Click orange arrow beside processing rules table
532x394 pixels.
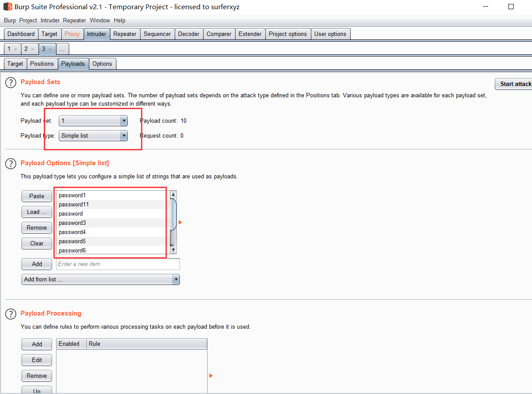(211, 376)
